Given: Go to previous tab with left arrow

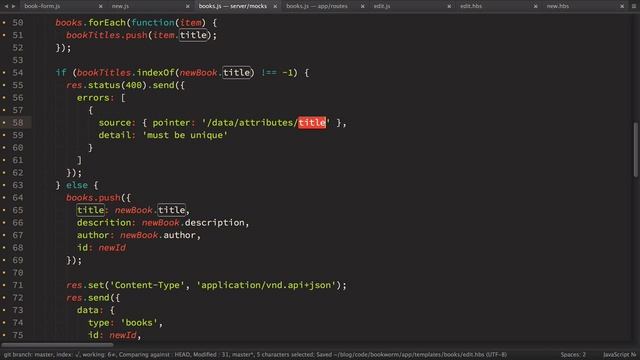Looking at the screenshot, I should click(x=6, y=6).
